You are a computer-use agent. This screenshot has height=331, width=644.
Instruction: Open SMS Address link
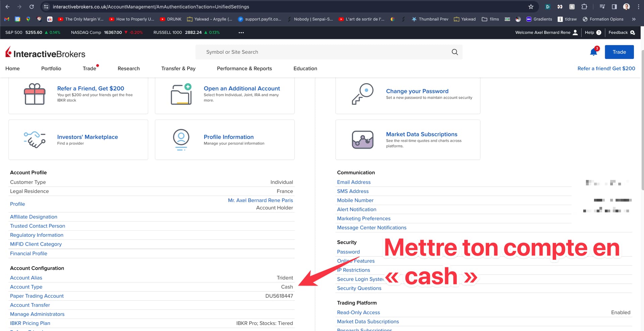[353, 191]
